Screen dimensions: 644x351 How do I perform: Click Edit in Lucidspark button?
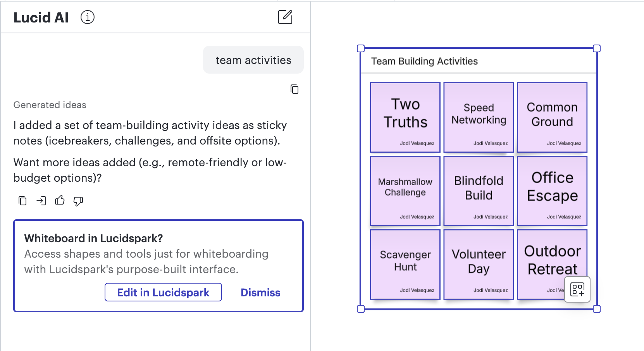pos(163,292)
